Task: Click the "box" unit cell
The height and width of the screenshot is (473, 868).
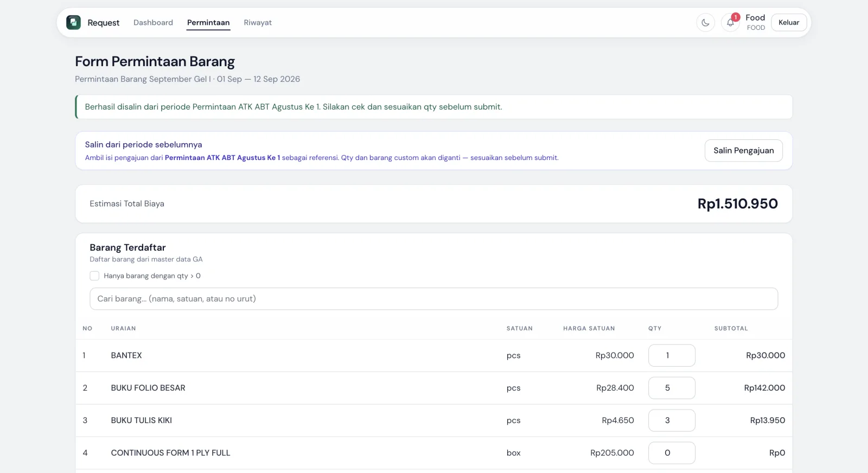Action: [x=513, y=453]
